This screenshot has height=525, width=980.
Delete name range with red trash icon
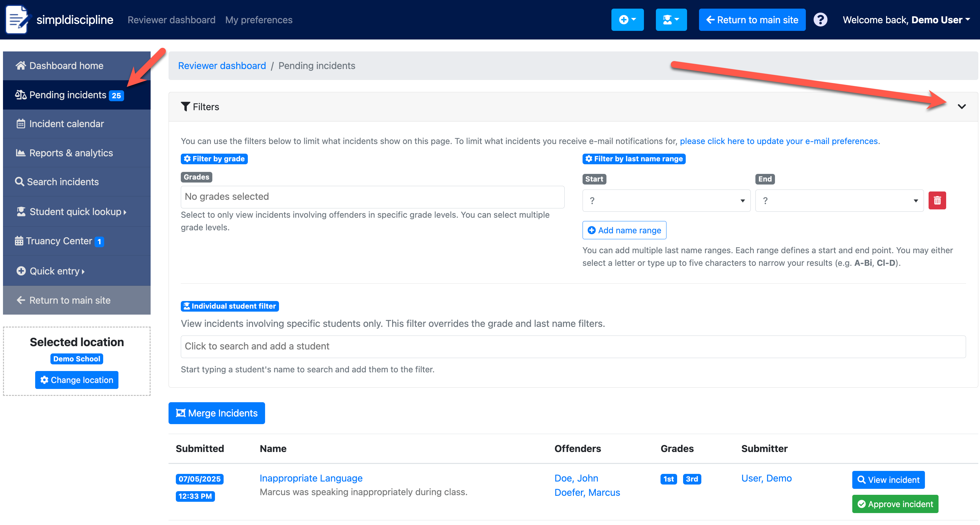pyautogui.click(x=937, y=200)
